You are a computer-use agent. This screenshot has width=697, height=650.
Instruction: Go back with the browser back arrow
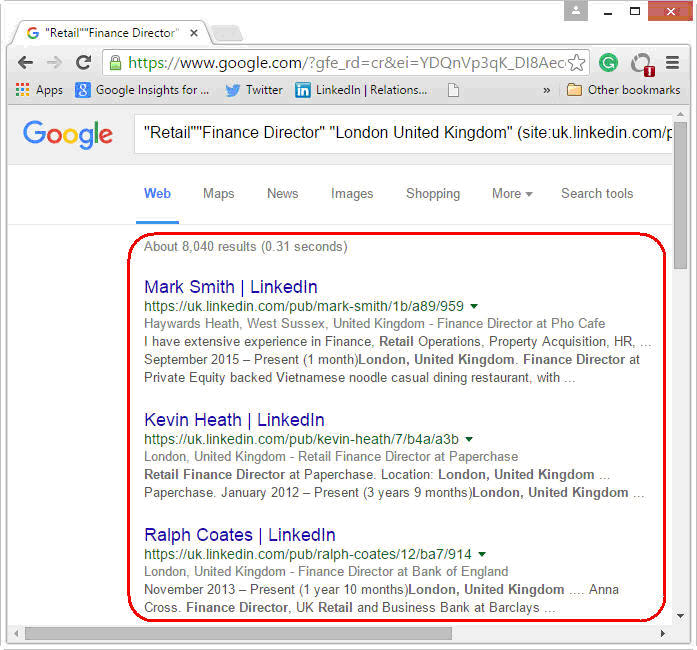pos(25,63)
